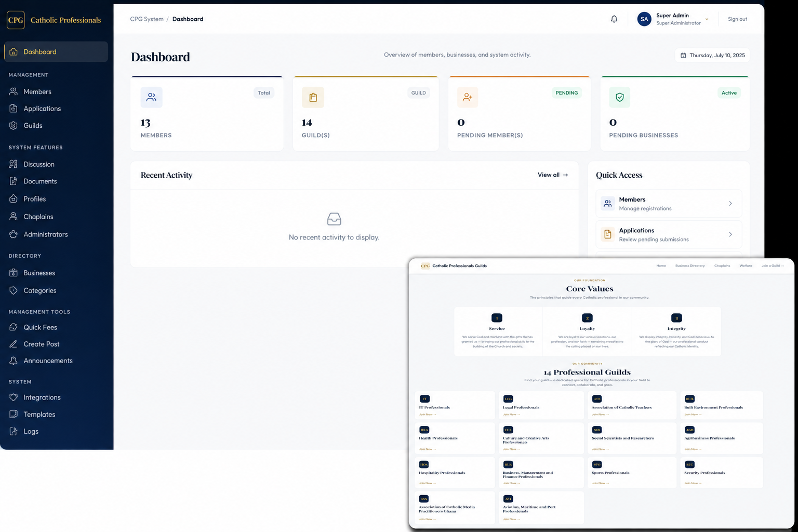The image size is (798, 532).
Task: Click the Association of Catholic Media Practitioners card title
Action: point(447,509)
